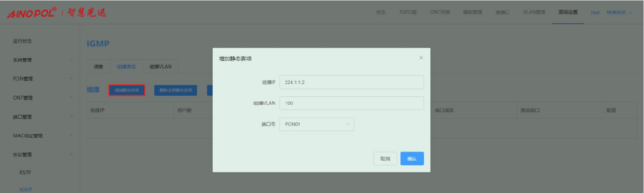
Task: Click the 删除全部静态表项 button
Action: 176,90
